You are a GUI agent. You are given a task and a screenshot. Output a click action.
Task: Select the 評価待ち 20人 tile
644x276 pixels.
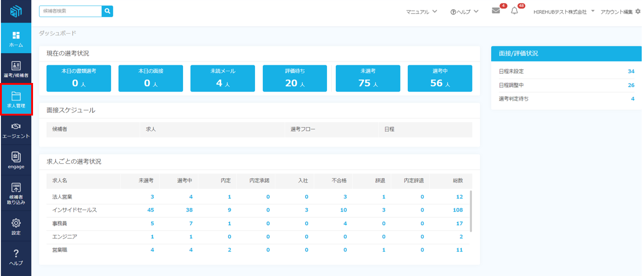pos(295,78)
